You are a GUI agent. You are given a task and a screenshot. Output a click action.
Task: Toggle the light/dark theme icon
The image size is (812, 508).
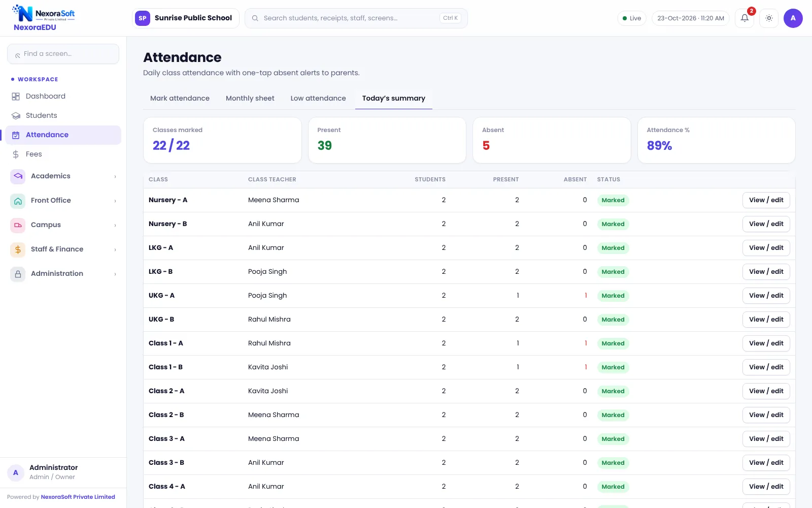click(769, 18)
